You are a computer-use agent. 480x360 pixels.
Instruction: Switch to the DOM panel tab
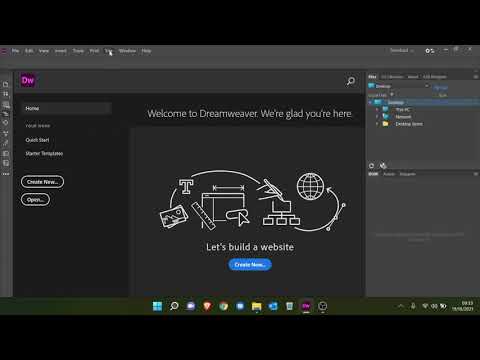[x=373, y=174]
